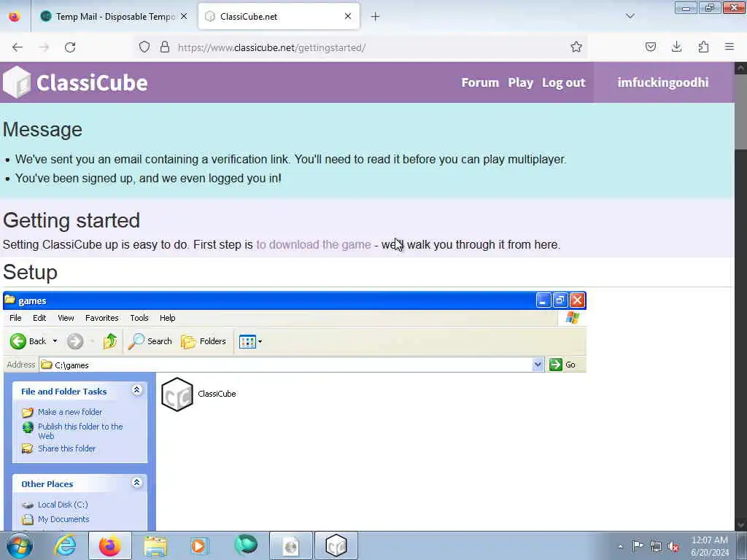Switch to the Temp Mail tab
The height and width of the screenshot is (560, 747).
113,17
